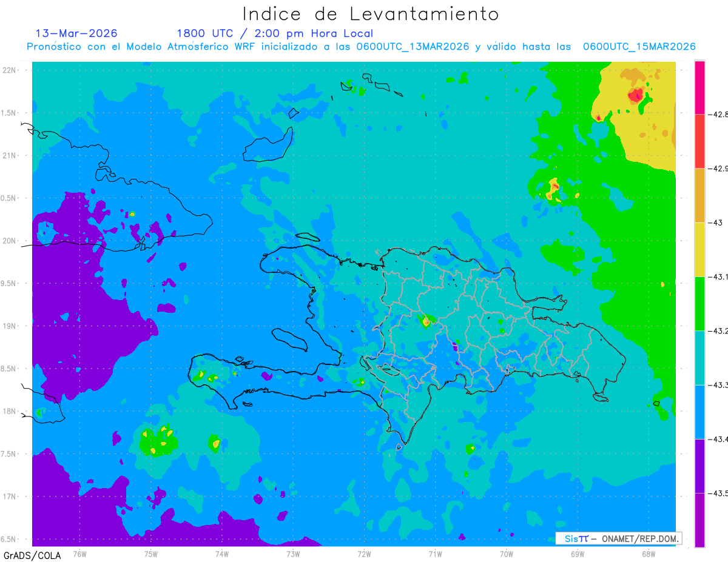Viewport: 728px width, 562px height.
Task: Click the orange legend color band
Action: (699, 195)
